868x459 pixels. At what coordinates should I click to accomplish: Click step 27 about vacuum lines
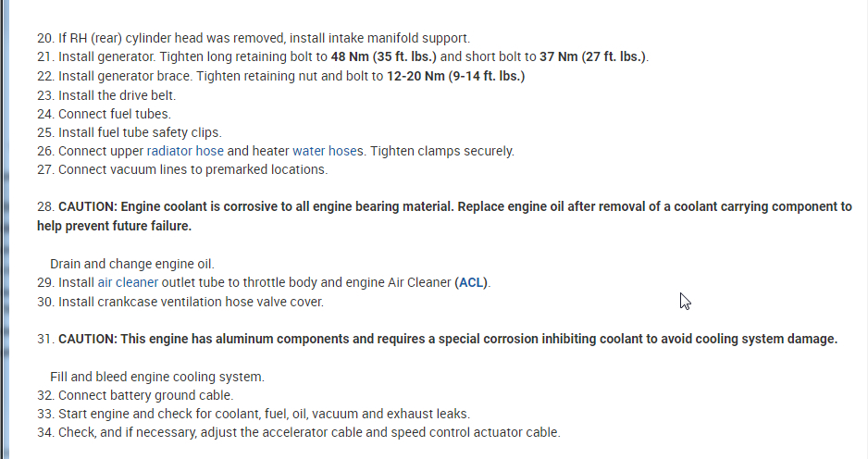192,169
